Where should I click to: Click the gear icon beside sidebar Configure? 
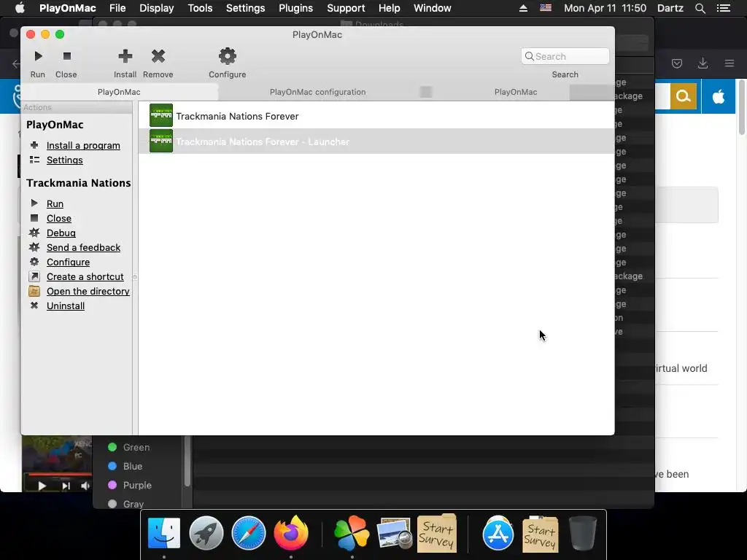click(x=34, y=262)
